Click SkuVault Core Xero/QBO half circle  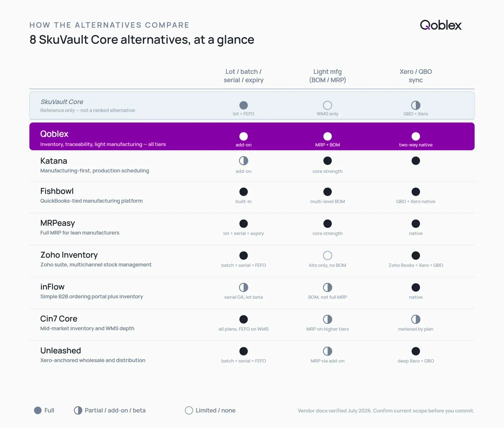tap(416, 105)
